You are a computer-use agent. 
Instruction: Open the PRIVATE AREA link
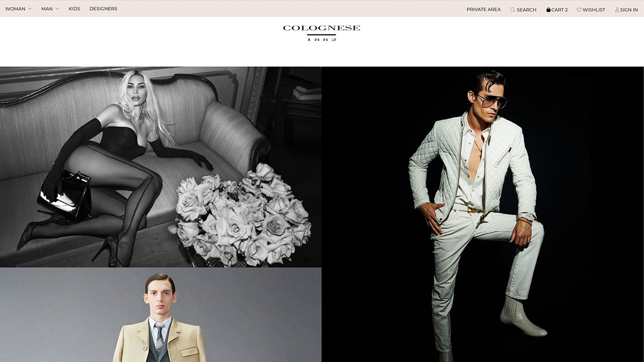(x=483, y=10)
